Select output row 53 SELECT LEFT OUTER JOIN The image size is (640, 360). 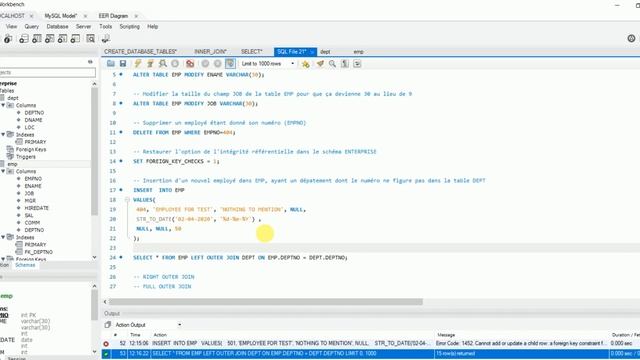click(x=371, y=353)
